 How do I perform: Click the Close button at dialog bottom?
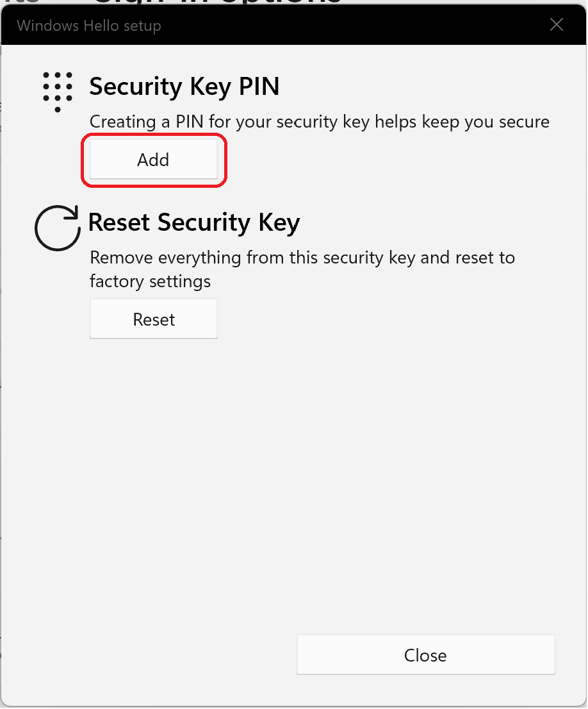pos(425,655)
